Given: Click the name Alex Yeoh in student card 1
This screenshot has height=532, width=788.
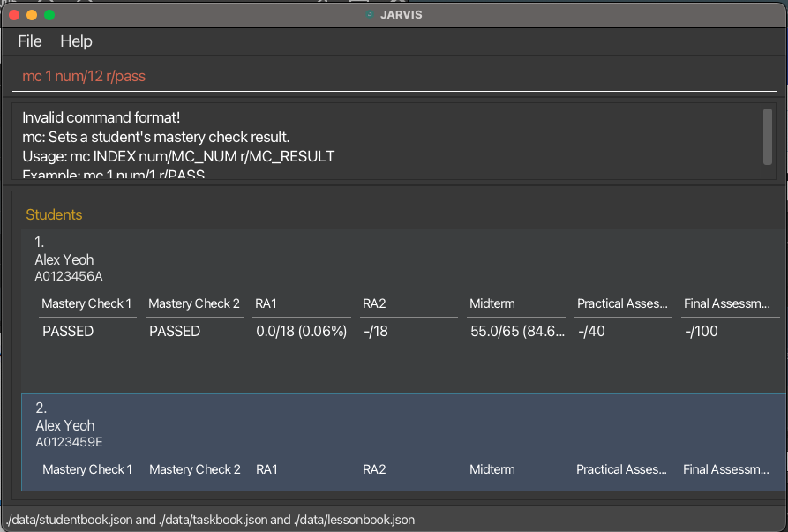Looking at the screenshot, I should click(x=64, y=259).
